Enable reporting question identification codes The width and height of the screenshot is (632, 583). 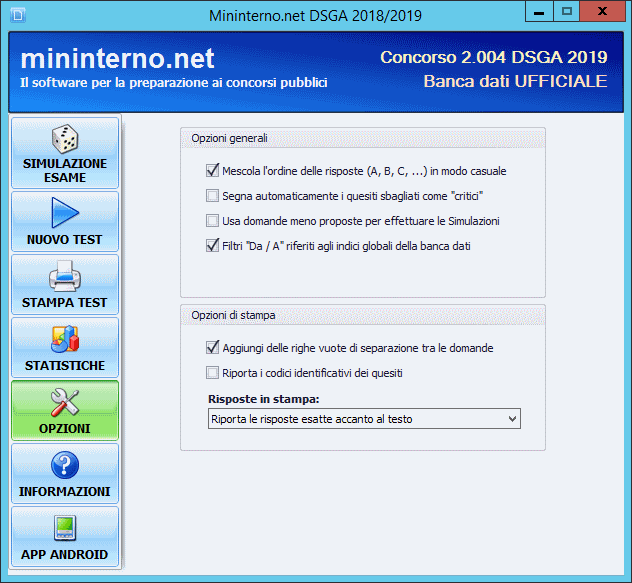click(x=212, y=373)
